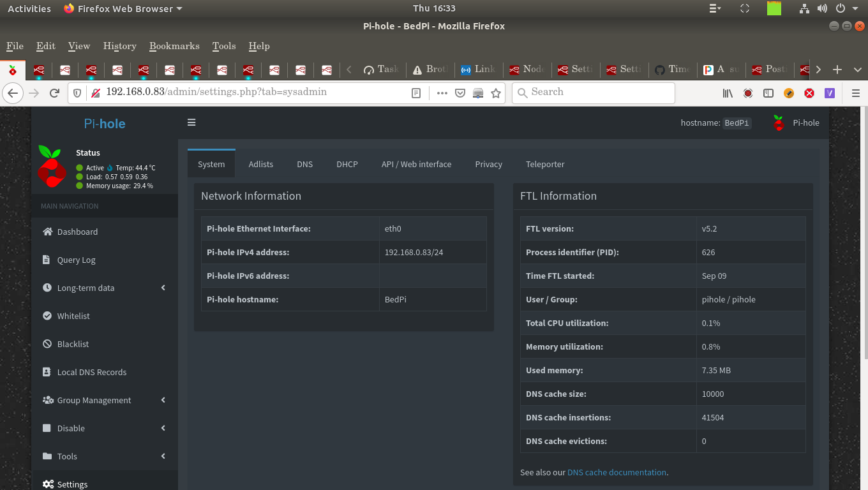List all tabs dropdown arrow
Viewport: 868px width, 490px height.
tap(857, 70)
